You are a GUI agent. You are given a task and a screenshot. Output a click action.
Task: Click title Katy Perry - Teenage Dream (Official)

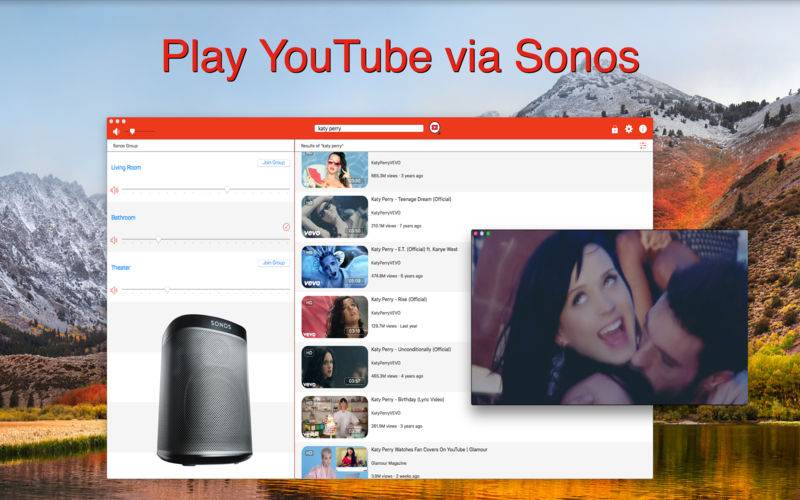point(411,199)
